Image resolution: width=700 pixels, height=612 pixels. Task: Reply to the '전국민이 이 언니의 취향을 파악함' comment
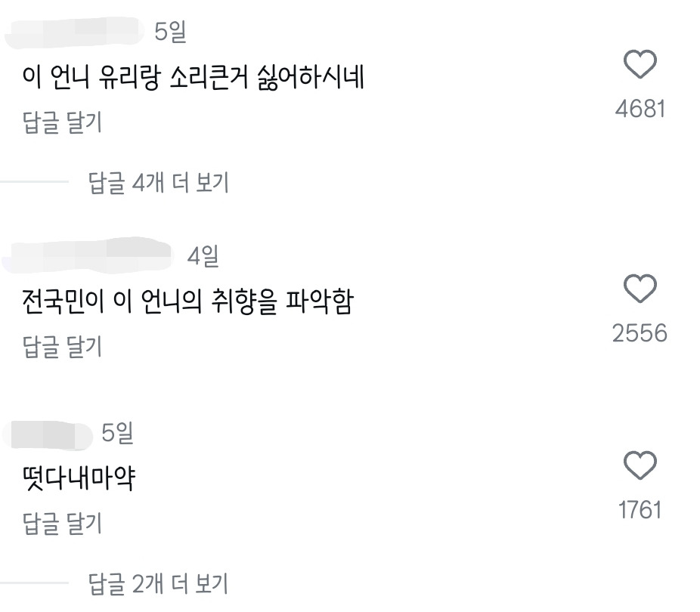63,347
